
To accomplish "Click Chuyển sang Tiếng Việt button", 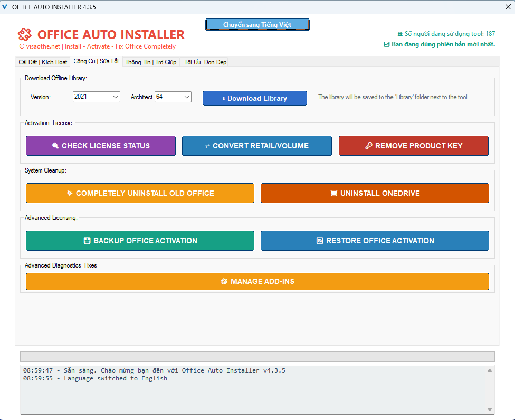I will tap(257, 25).
